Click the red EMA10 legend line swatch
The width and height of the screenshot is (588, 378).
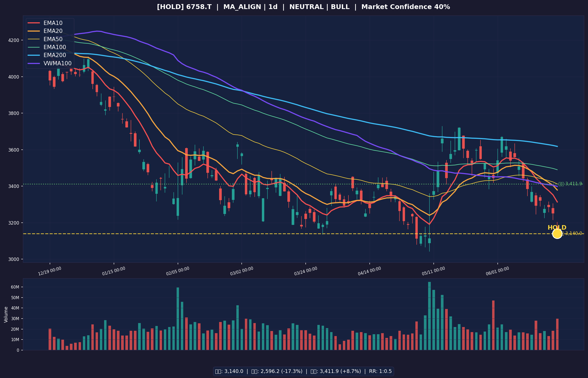[34, 23]
